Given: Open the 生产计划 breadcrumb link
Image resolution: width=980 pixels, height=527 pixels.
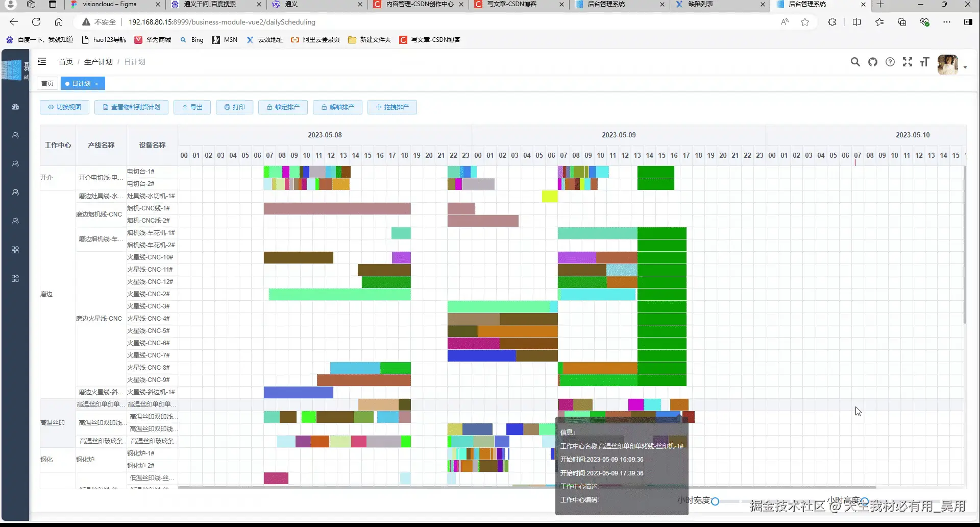Looking at the screenshot, I should coord(99,62).
